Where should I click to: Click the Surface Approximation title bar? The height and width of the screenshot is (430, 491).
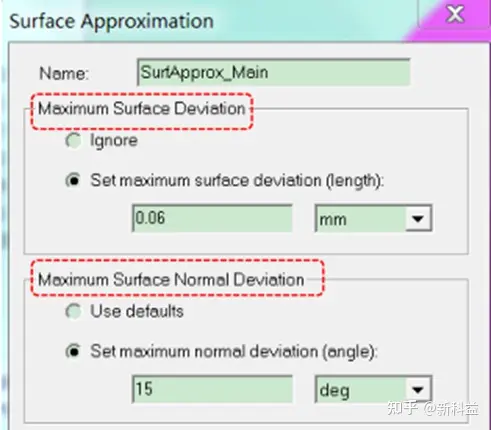point(210,21)
